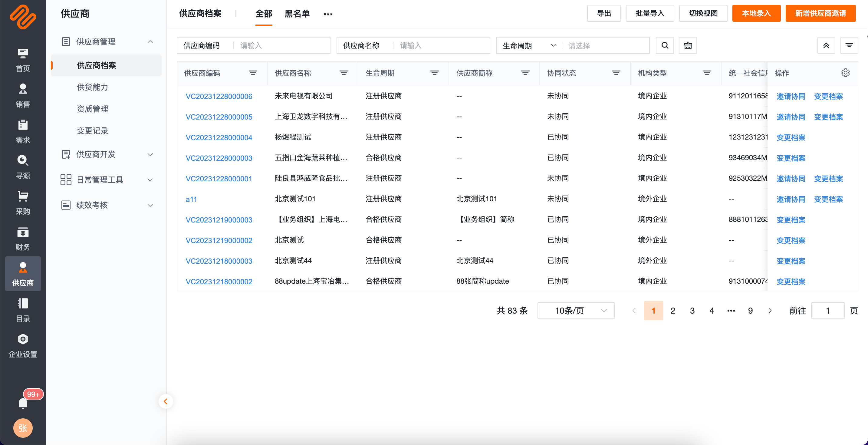Viewport: 868px width, 445px height.
Task: Go to next page arrow
Action: (770, 311)
